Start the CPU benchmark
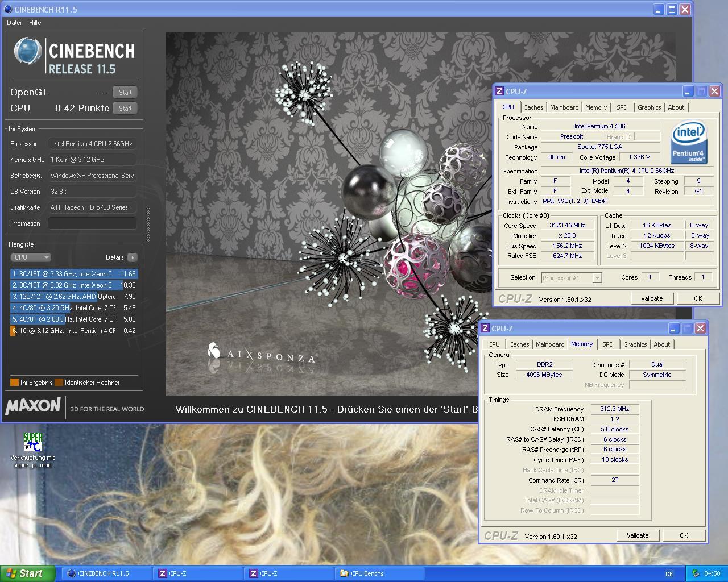Screen dimensions: 728x582 pos(125,108)
